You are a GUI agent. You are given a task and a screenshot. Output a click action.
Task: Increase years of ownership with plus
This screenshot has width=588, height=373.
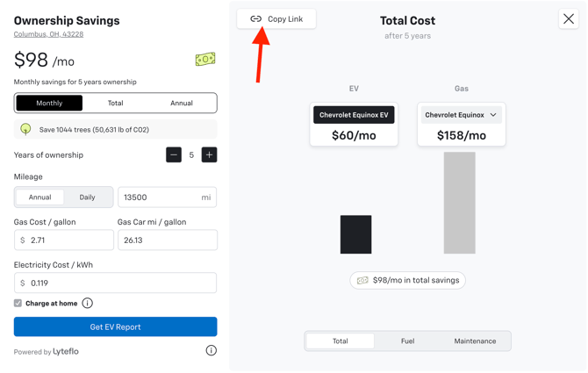pyautogui.click(x=209, y=154)
